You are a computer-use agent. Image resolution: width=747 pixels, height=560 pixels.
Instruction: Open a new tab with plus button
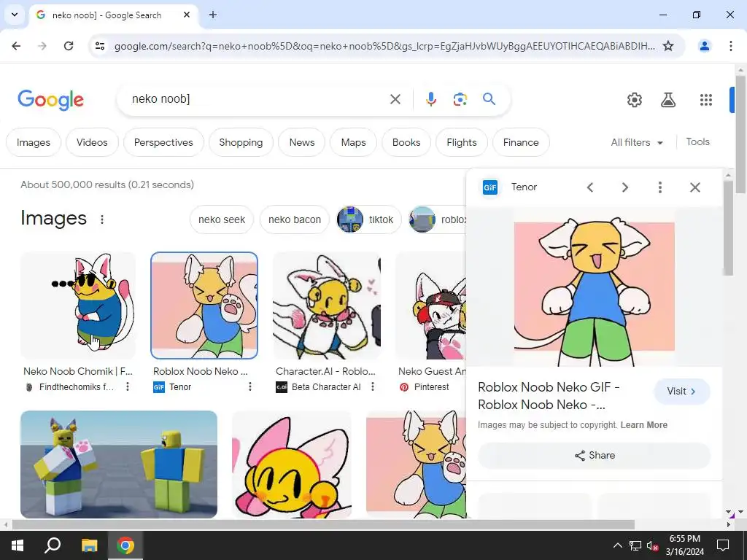pyautogui.click(x=213, y=15)
